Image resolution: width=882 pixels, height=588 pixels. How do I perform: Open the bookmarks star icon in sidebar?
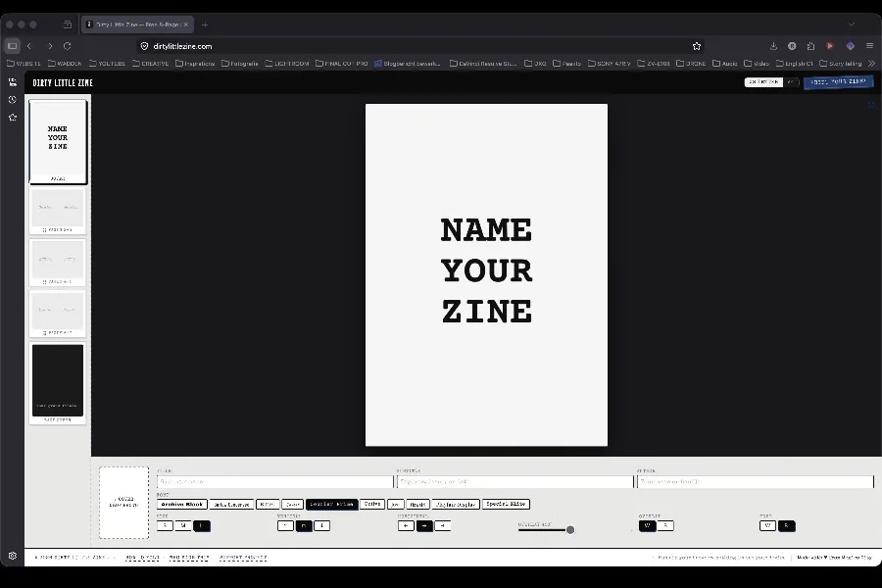13,117
